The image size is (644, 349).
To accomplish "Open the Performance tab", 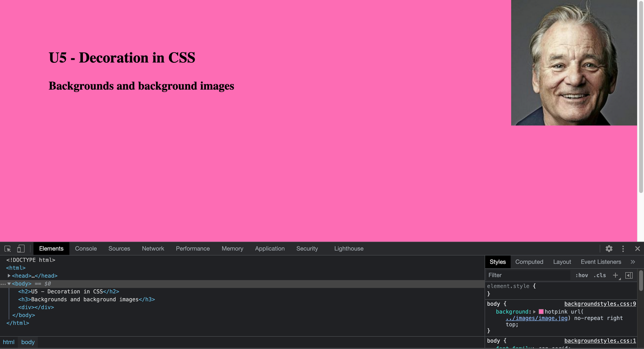I will pos(193,249).
